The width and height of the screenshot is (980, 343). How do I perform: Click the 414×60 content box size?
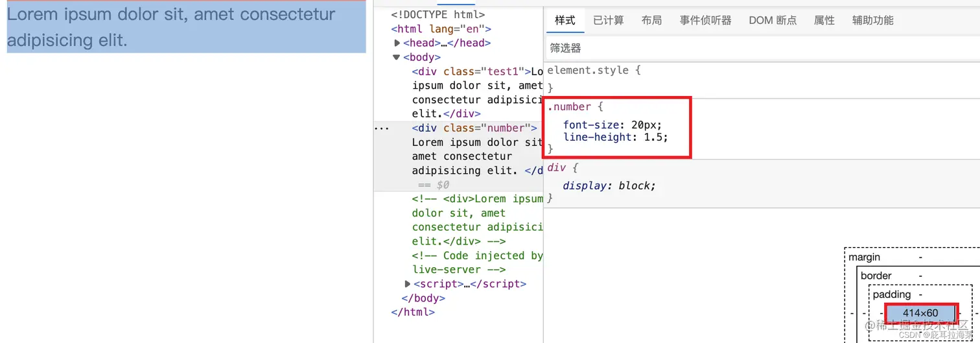tap(920, 313)
